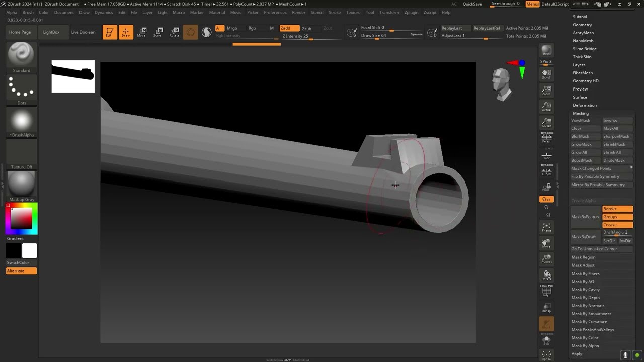644x362 pixels.
Task: Click the MaskAll button
Action: [x=617, y=128]
